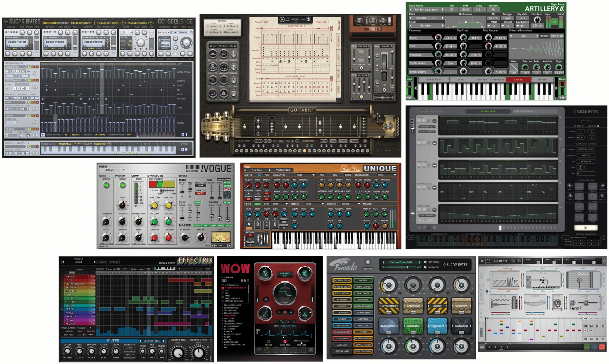Toggle the Artillery effect On button
The image size is (609, 364).
[555, 21]
